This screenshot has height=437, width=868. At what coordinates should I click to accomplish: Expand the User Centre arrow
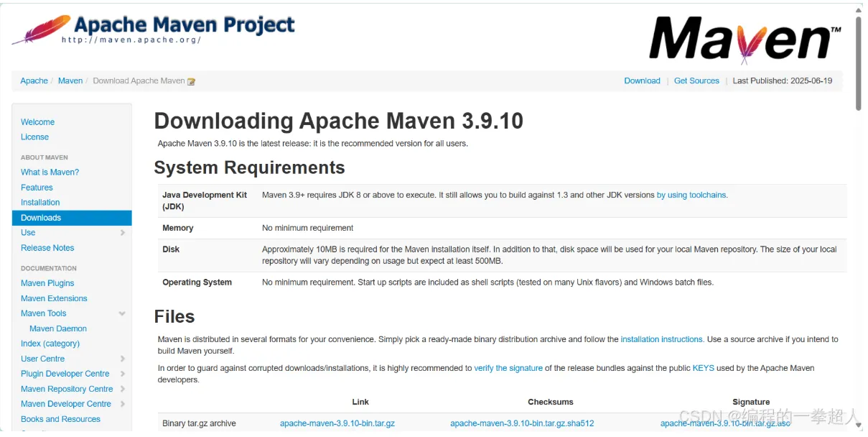(123, 359)
